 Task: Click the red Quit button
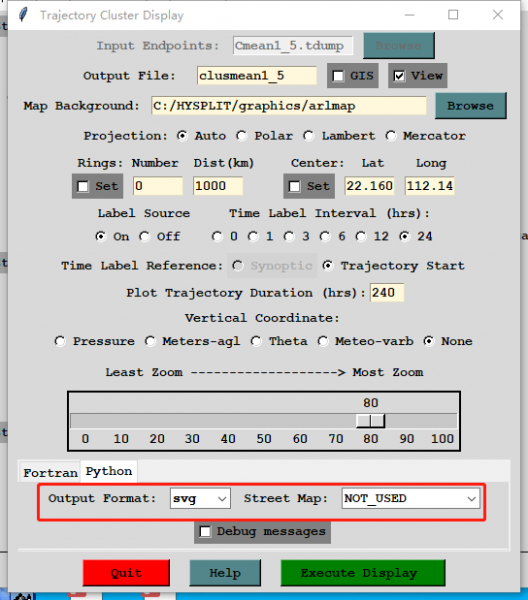click(126, 573)
